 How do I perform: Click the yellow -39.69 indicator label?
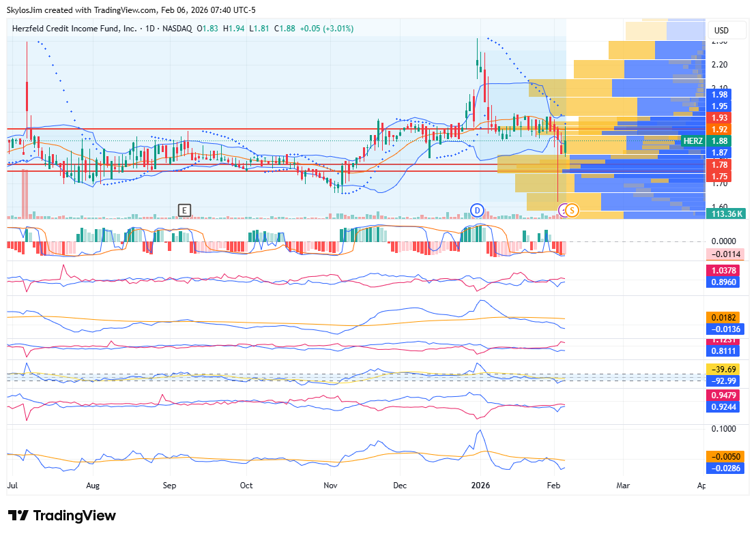point(723,369)
